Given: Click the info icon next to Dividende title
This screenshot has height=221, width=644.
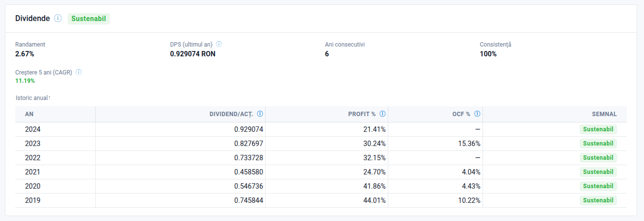Looking at the screenshot, I should (58, 19).
